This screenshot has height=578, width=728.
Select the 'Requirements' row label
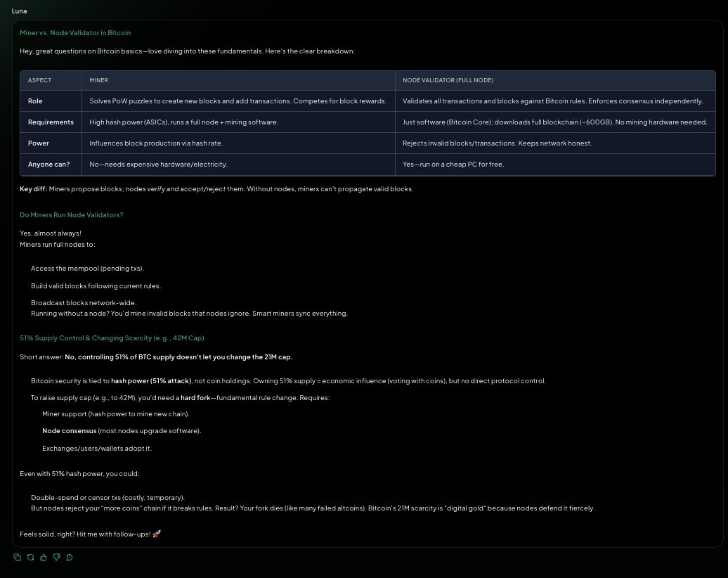[51, 122]
